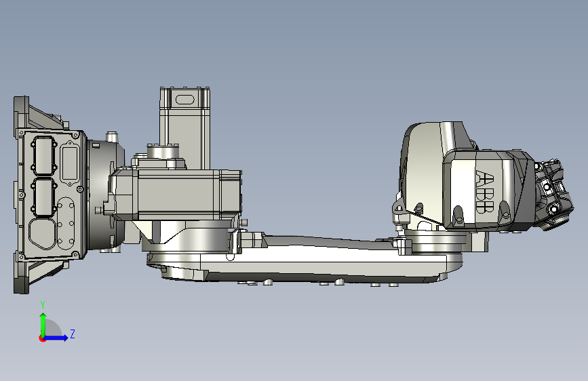Select the horizontal motor housing beside the base

176,195
